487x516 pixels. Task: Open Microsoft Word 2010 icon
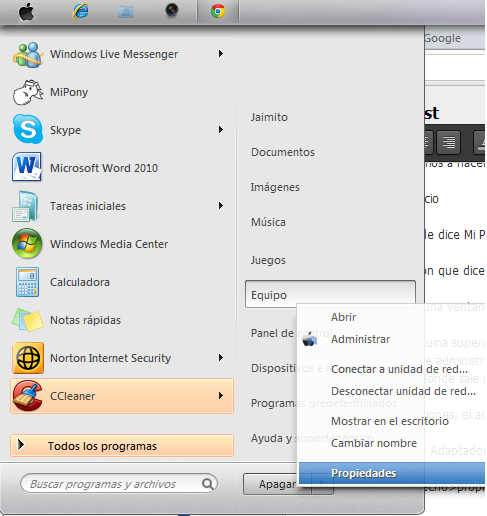point(27,167)
